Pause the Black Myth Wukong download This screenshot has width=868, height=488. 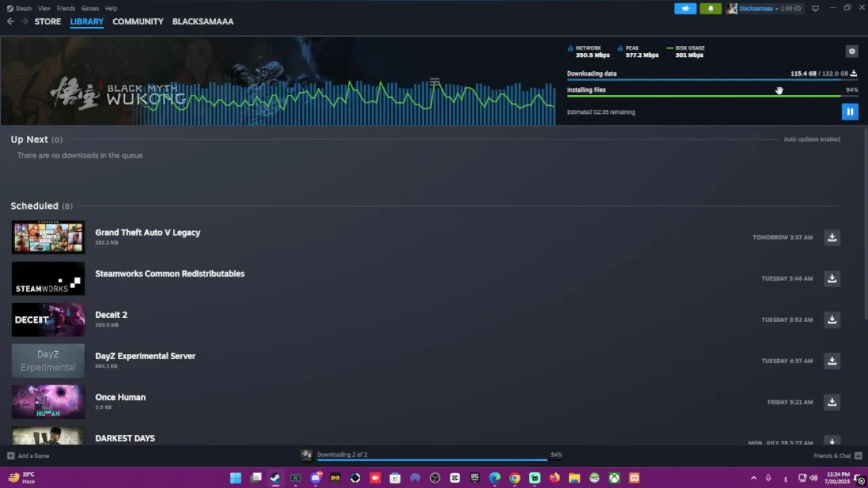[850, 112]
